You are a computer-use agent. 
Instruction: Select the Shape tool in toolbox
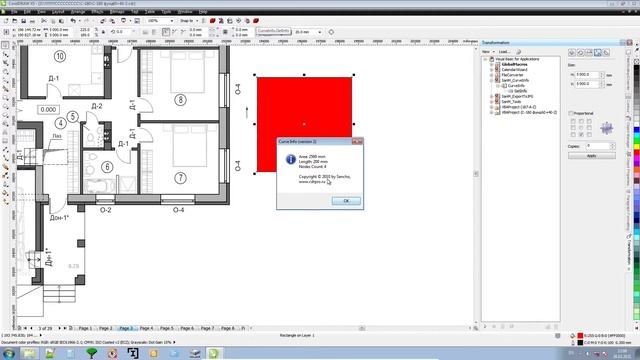(5, 54)
